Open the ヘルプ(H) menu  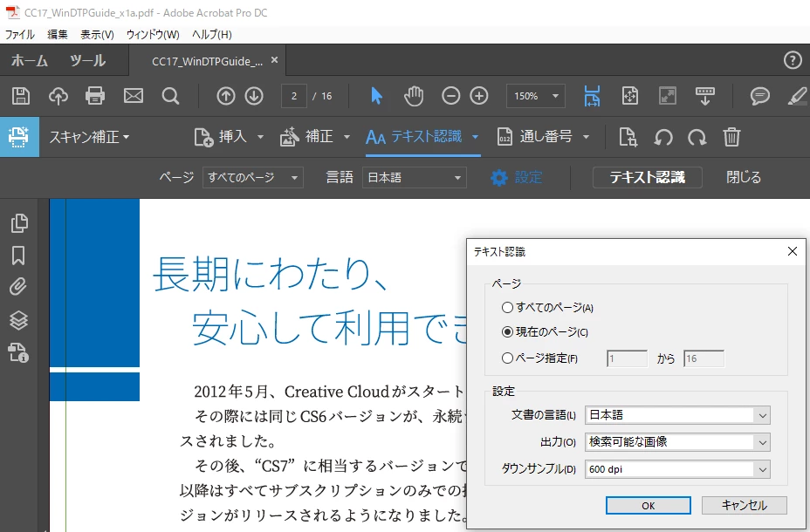[212, 35]
